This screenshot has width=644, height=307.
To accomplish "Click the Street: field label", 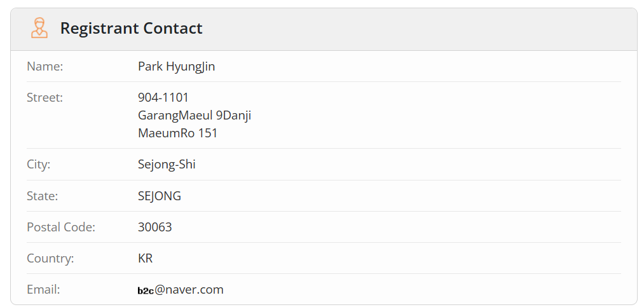I will (x=45, y=98).
